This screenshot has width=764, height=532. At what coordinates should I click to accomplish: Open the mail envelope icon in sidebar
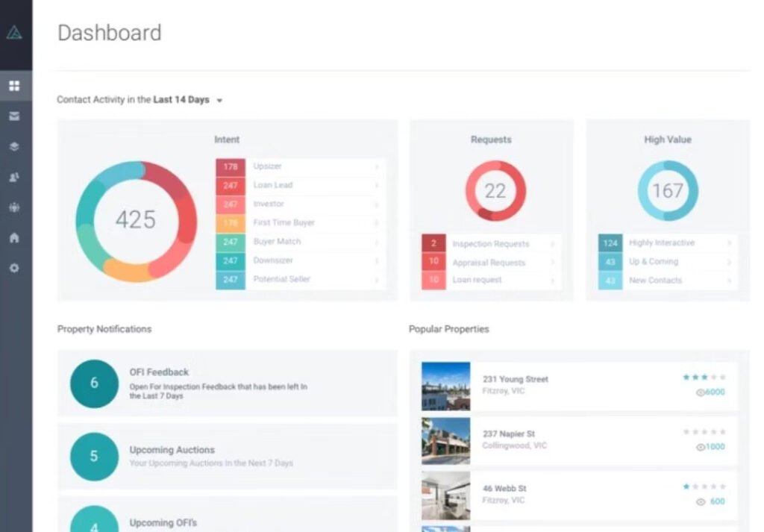pyautogui.click(x=14, y=116)
